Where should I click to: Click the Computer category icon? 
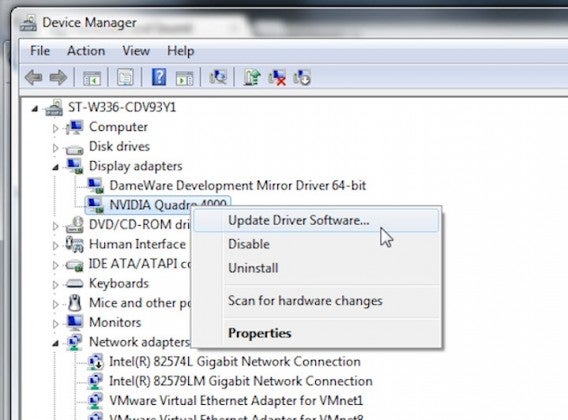(75, 127)
